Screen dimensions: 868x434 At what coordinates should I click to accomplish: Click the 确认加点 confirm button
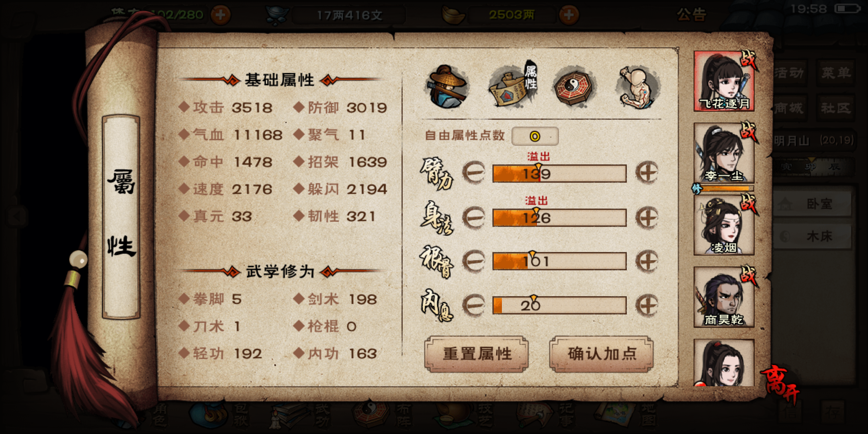coord(602,354)
